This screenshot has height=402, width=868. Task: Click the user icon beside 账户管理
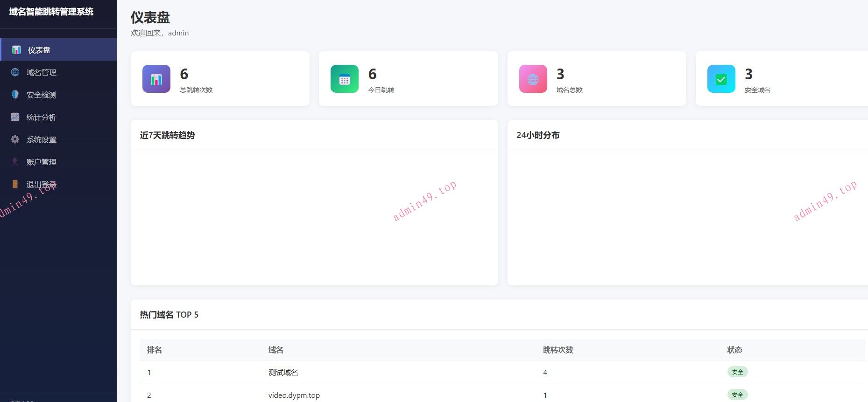[15, 162]
